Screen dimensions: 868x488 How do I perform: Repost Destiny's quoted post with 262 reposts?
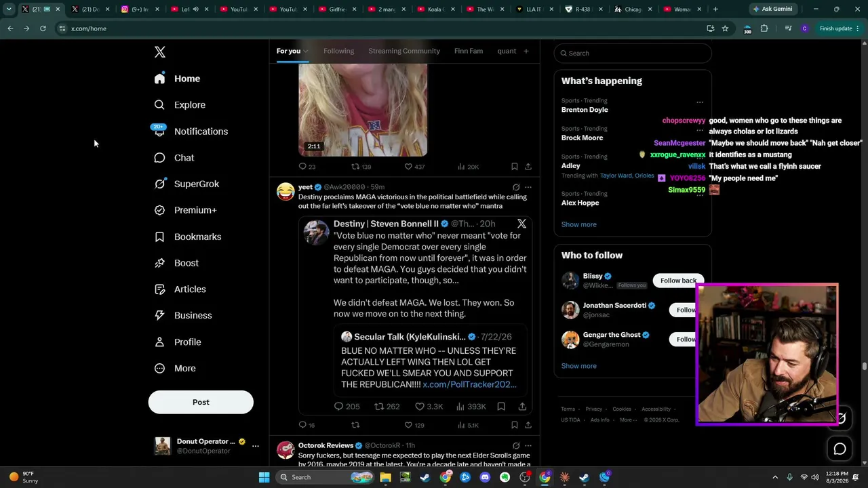(x=387, y=407)
